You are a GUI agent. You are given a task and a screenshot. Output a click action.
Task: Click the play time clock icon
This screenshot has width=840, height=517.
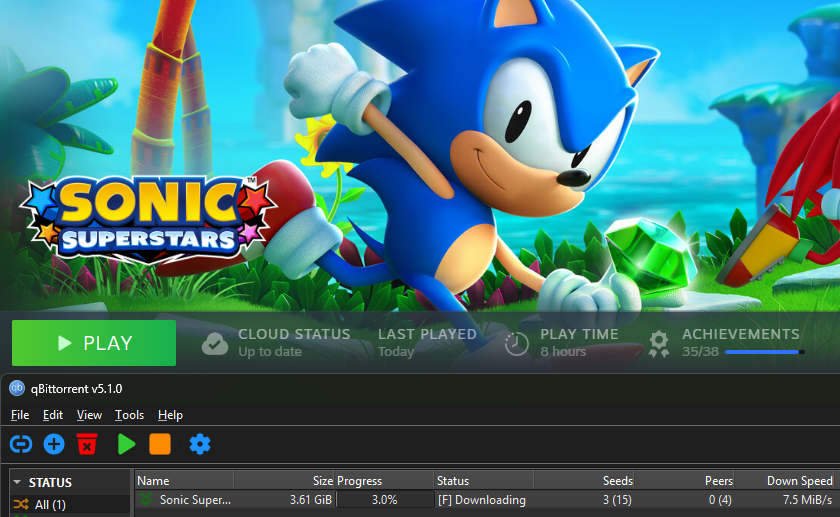pyautogui.click(x=516, y=343)
